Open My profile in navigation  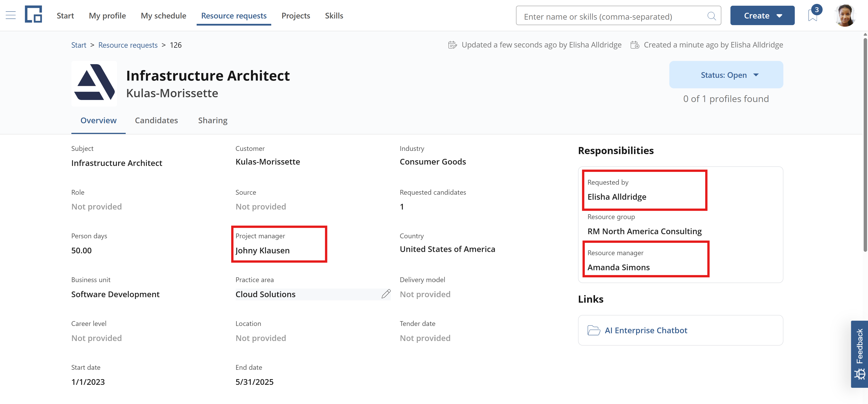[x=107, y=16]
